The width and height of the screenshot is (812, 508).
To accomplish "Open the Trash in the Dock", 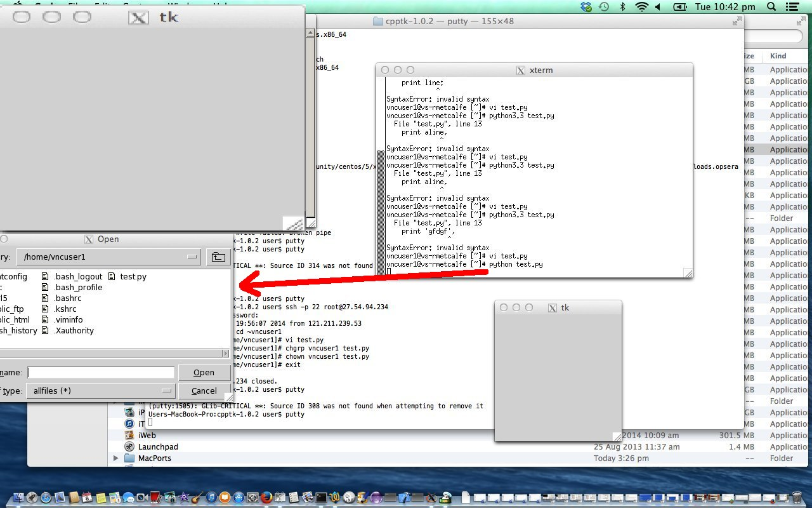I will tap(797, 497).
